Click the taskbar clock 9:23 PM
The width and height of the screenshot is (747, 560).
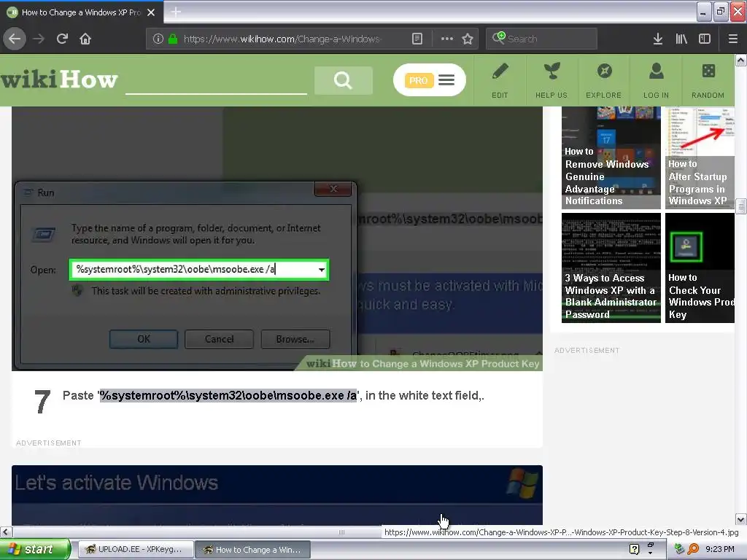[x=719, y=549]
